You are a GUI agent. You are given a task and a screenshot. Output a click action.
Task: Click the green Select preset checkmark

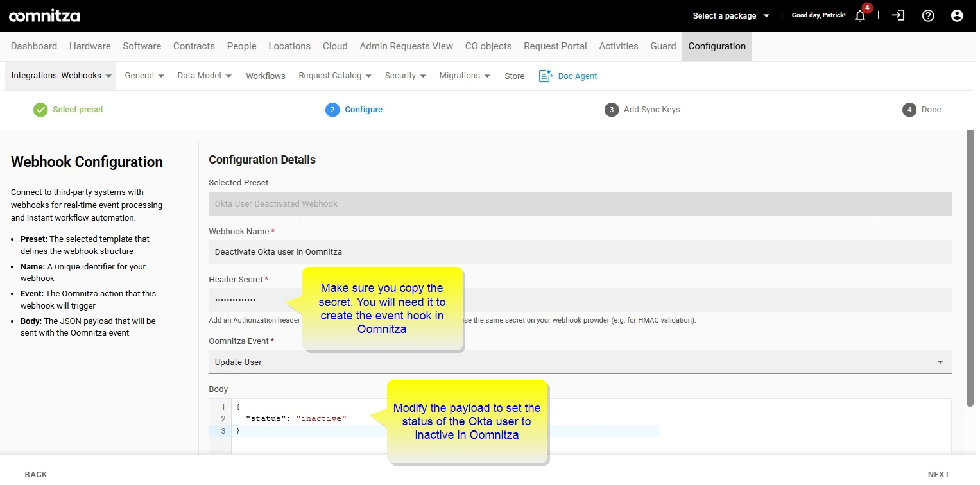(x=40, y=110)
